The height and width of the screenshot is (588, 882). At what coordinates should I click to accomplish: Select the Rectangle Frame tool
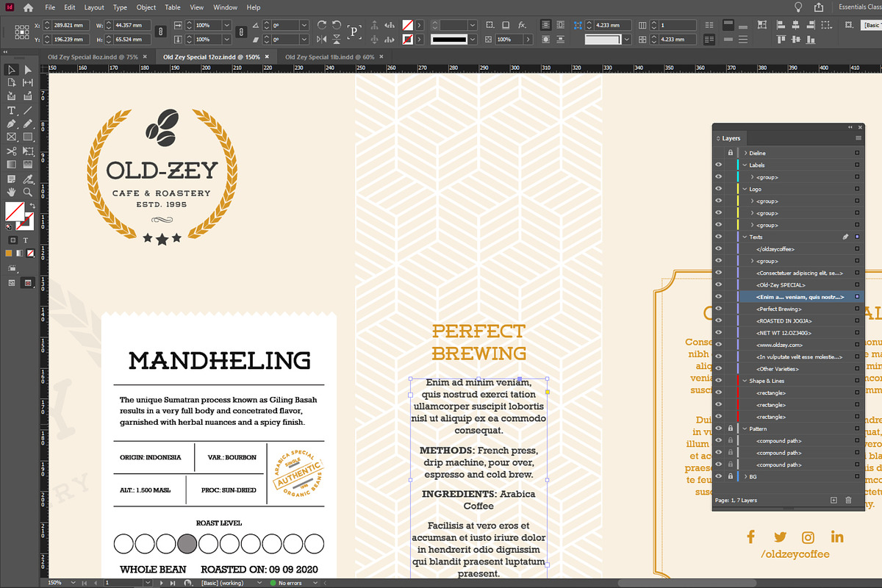point(11,137)
